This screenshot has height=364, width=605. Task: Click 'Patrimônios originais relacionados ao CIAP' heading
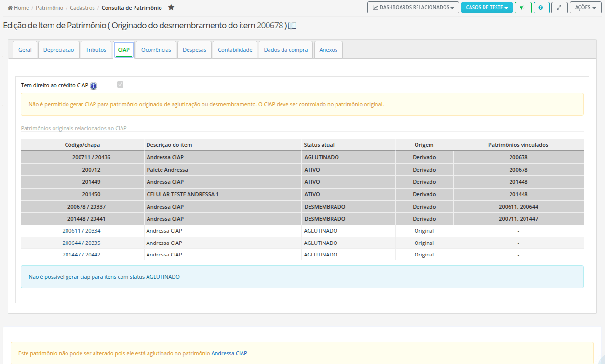point(74,128)
